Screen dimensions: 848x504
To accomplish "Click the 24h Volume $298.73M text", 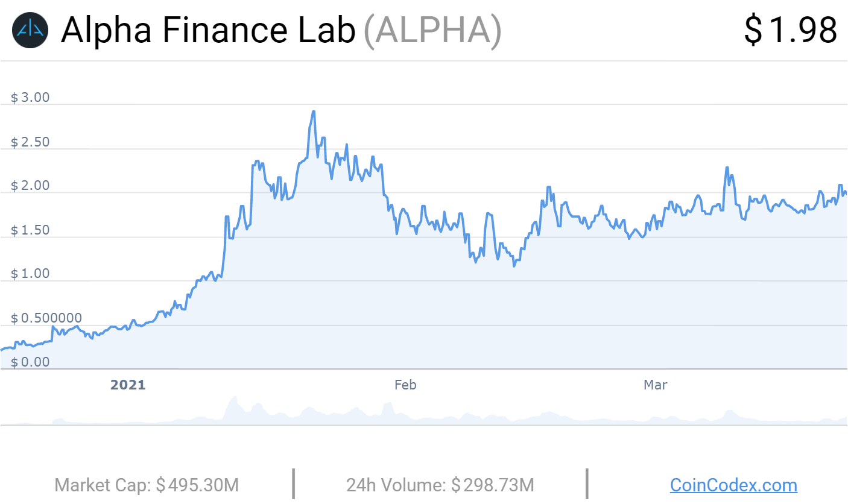I will (440, 485).
